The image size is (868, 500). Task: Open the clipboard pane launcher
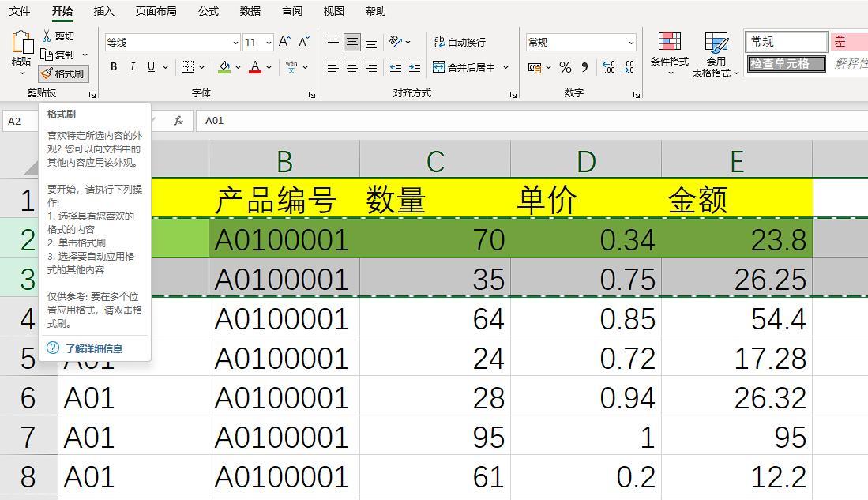(x=92, y=95)
